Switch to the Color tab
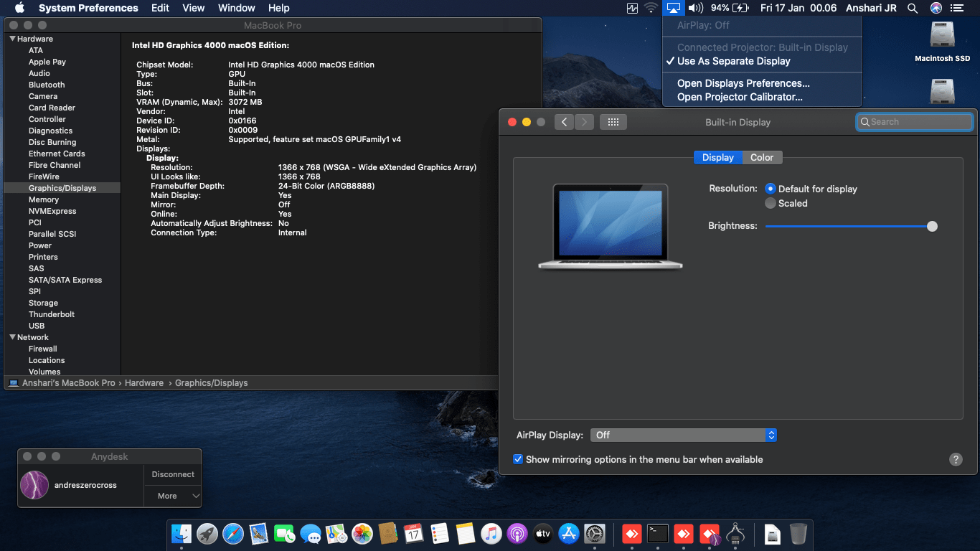 point(762,158)
